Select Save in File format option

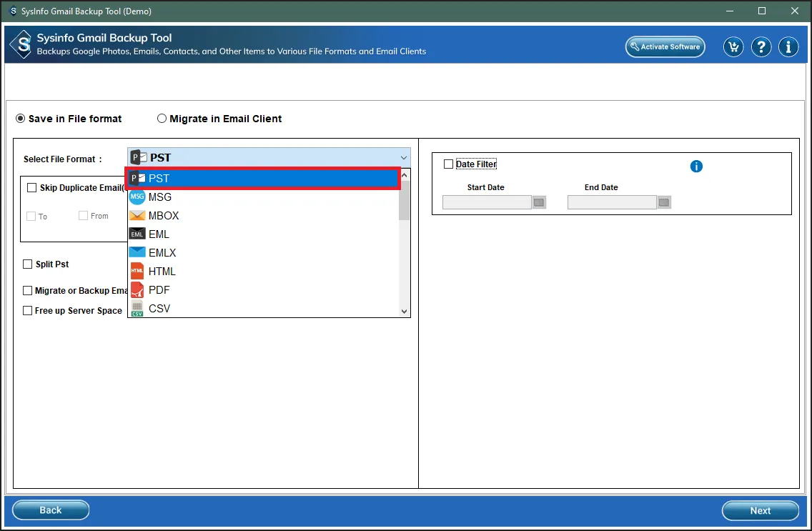(x=21, y=119)
